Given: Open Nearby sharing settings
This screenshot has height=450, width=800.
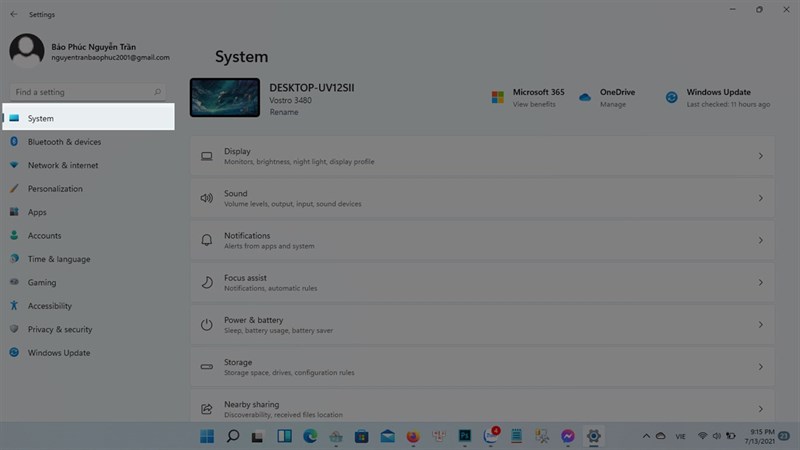Looking at the screenshot, I should [482, 406].
